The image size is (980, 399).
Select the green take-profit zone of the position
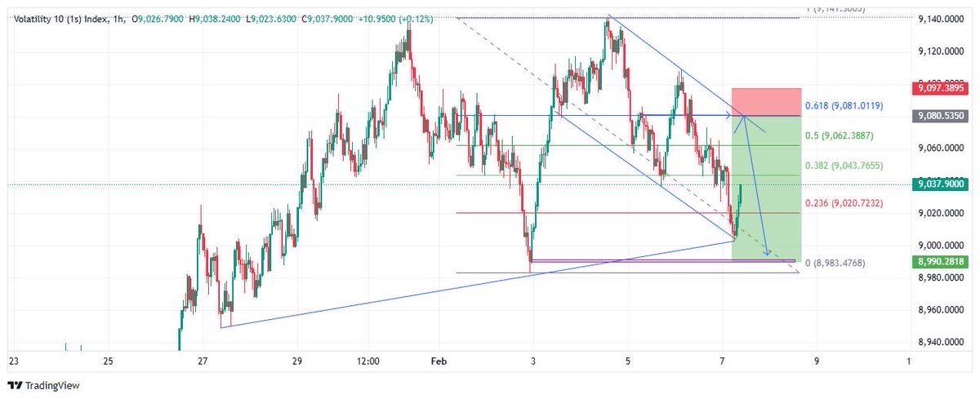tap(767, 188)
